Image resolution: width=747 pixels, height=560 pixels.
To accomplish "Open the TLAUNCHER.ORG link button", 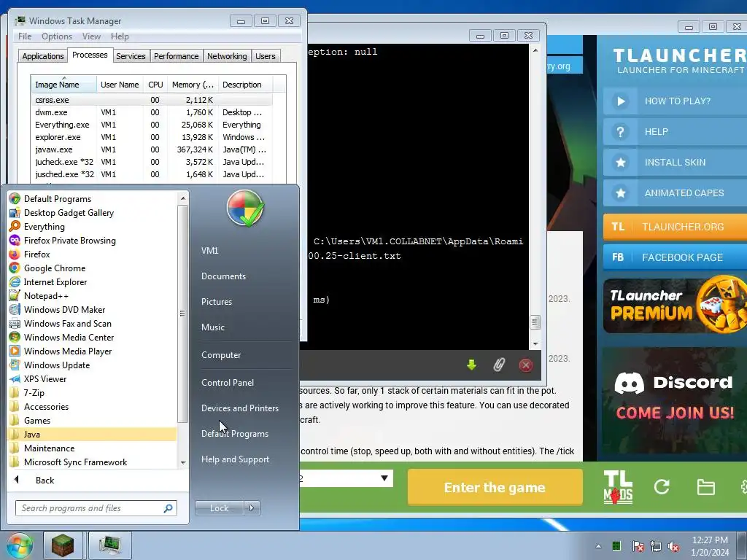I will [x=675, y=227].
